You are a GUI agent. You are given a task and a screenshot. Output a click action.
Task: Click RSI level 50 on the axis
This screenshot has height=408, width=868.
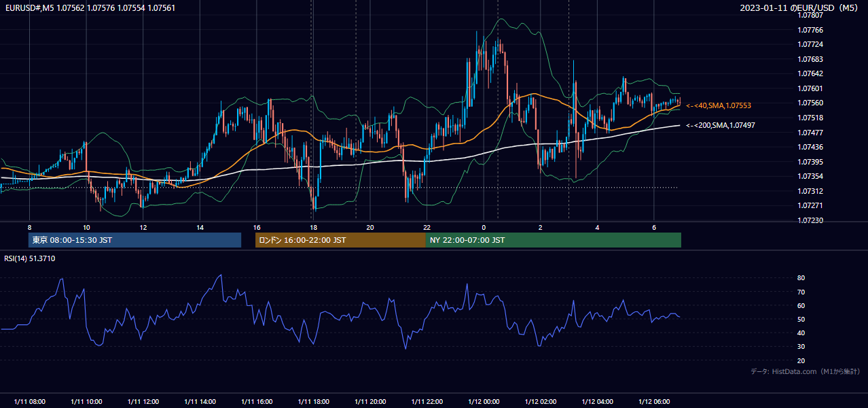801,319
